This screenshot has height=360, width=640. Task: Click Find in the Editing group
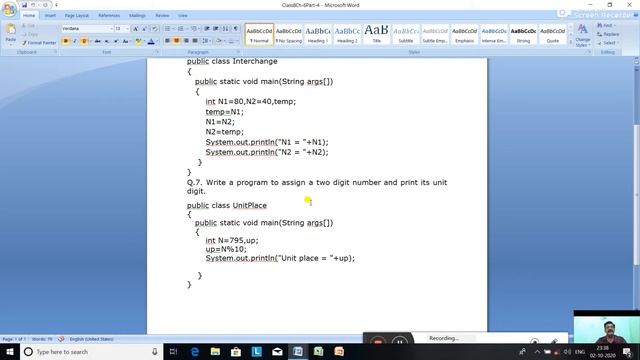tap(606, 25)
